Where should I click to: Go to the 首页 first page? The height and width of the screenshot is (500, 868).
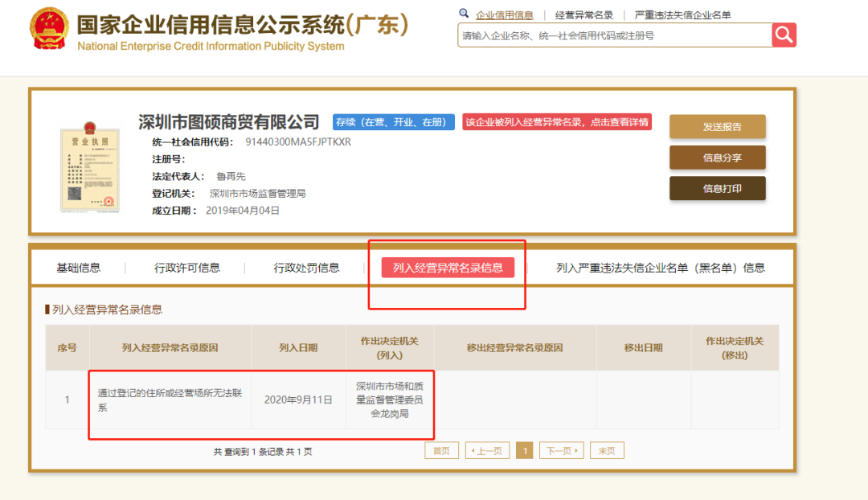coord(441,451)
